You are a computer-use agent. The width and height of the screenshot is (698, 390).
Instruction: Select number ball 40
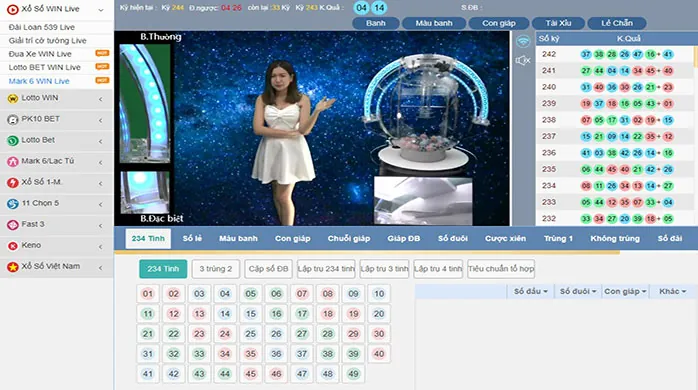(x=379, y=354)
